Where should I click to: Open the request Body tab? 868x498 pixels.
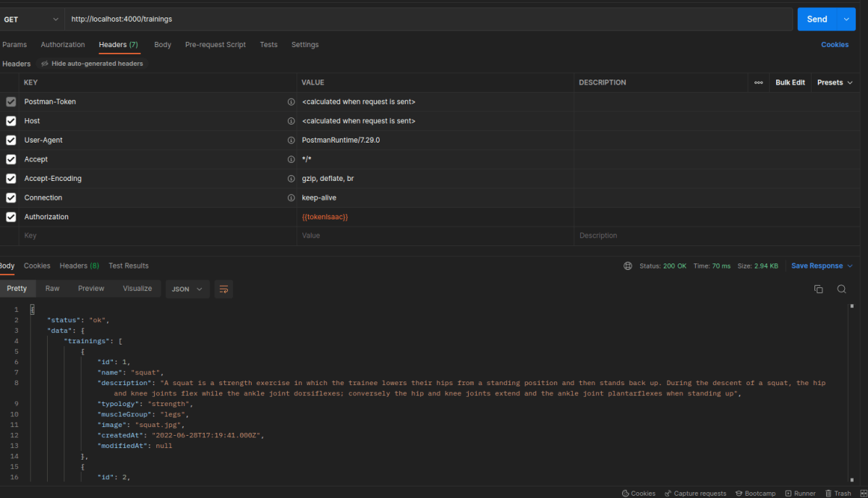pos(163,45)
